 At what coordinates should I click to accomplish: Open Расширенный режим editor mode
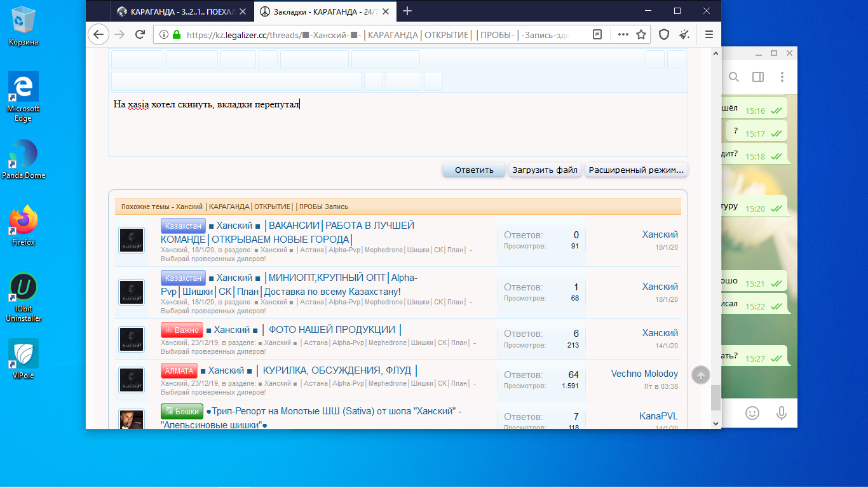(636, 170)
